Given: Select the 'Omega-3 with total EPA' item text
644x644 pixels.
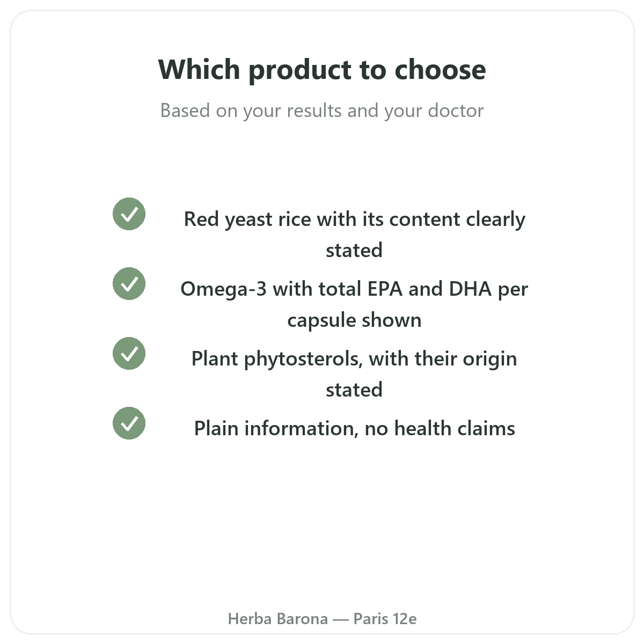Looking at the screenshot, I should tap(354, 304).
